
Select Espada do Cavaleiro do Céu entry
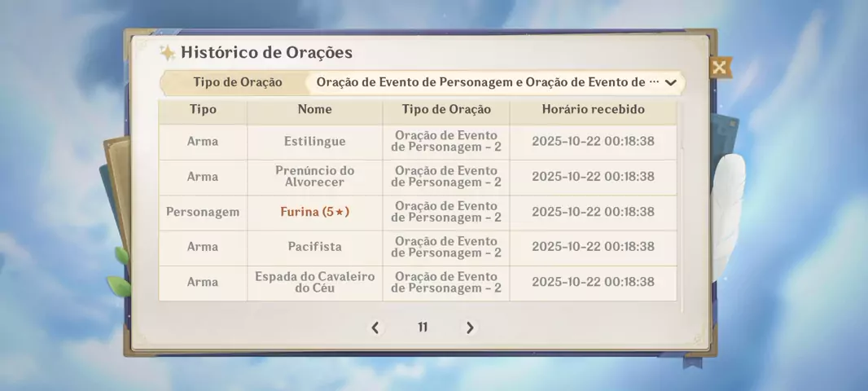[314, 282]
